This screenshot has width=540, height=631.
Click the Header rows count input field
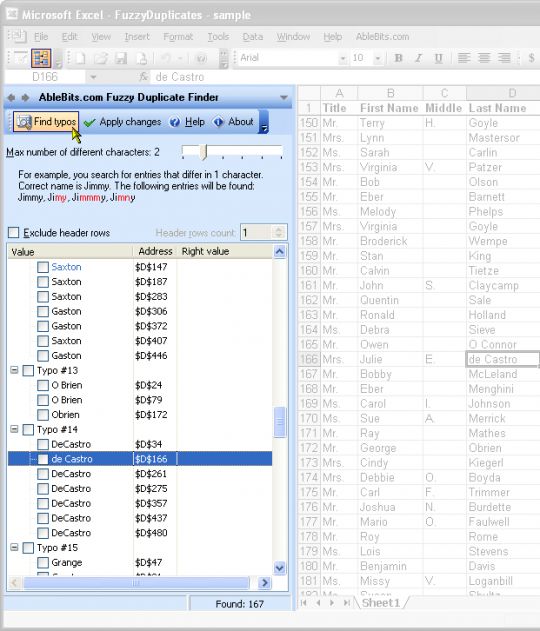[257, 232]
